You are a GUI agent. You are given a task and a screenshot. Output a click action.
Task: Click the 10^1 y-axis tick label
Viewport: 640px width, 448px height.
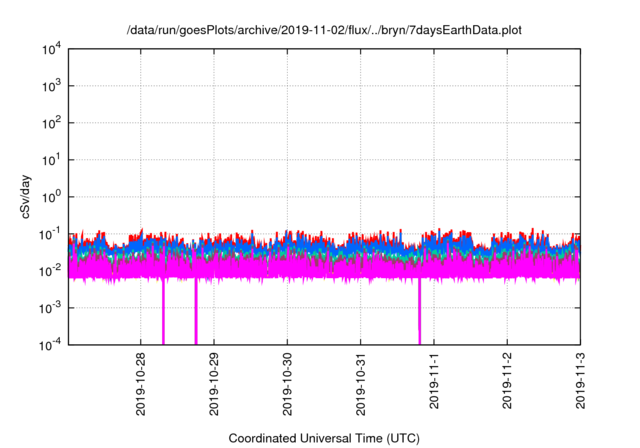(52, 160)
